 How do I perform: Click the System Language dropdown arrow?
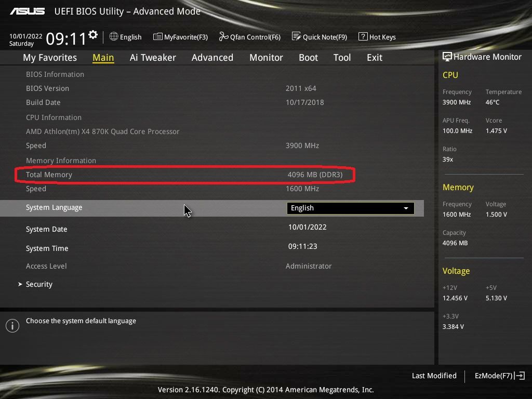(406, 208)
